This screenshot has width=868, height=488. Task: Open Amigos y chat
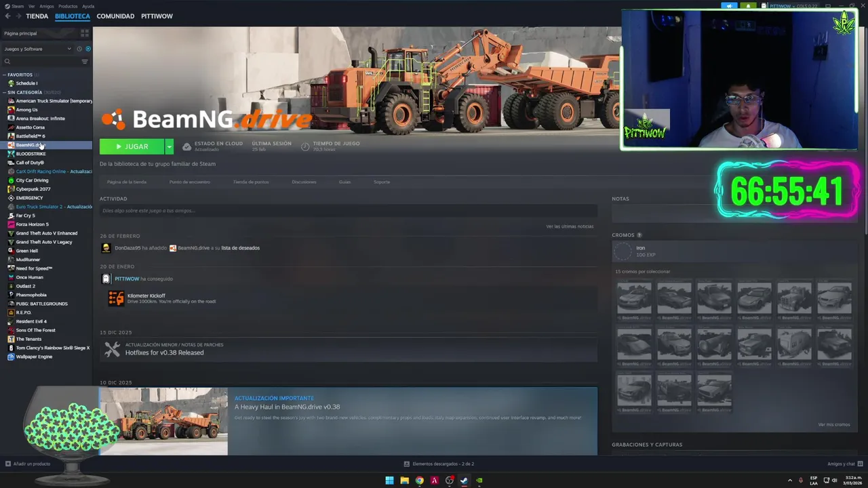[x=844, y=464]
